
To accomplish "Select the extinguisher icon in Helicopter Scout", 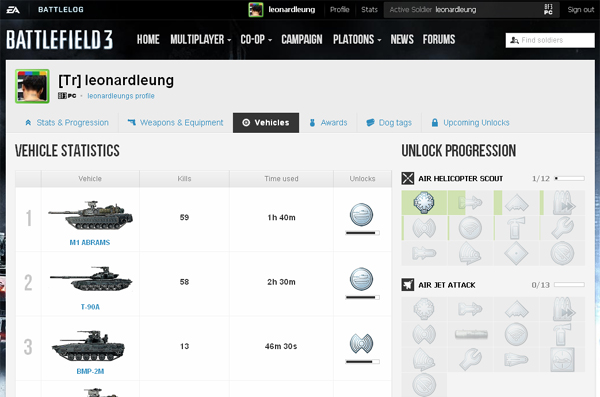I will click(516, 228).
